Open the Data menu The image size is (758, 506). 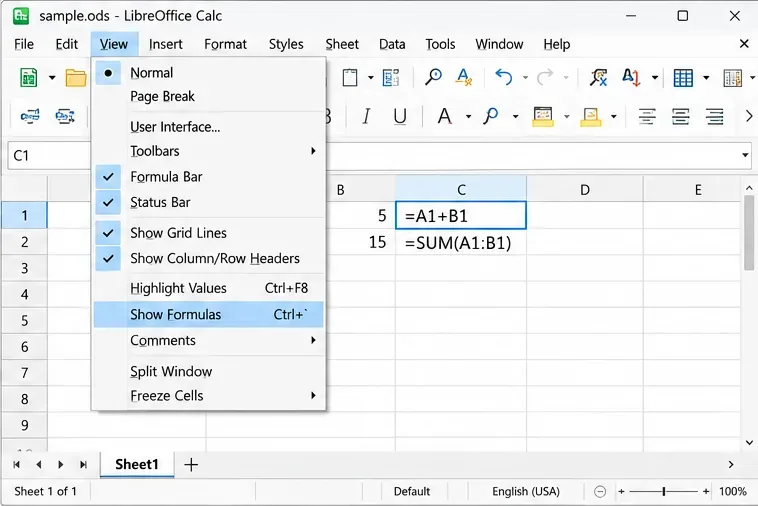[392, 44]
